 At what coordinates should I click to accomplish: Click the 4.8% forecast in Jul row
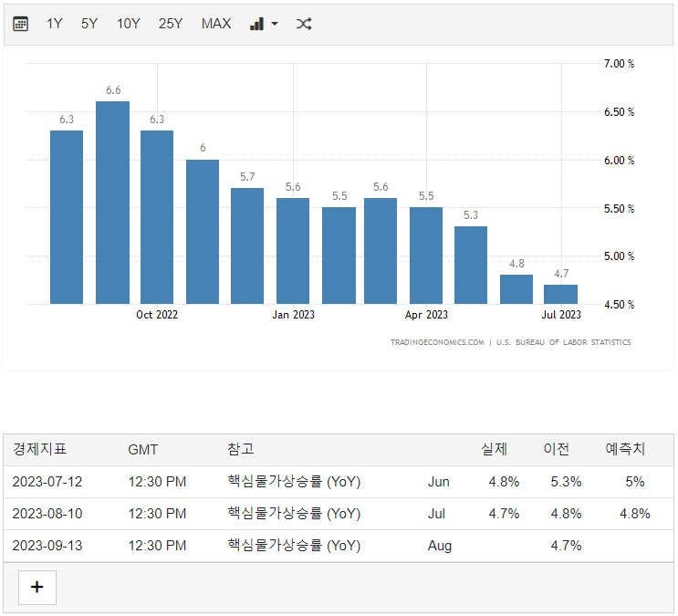(x=635, y=514)
